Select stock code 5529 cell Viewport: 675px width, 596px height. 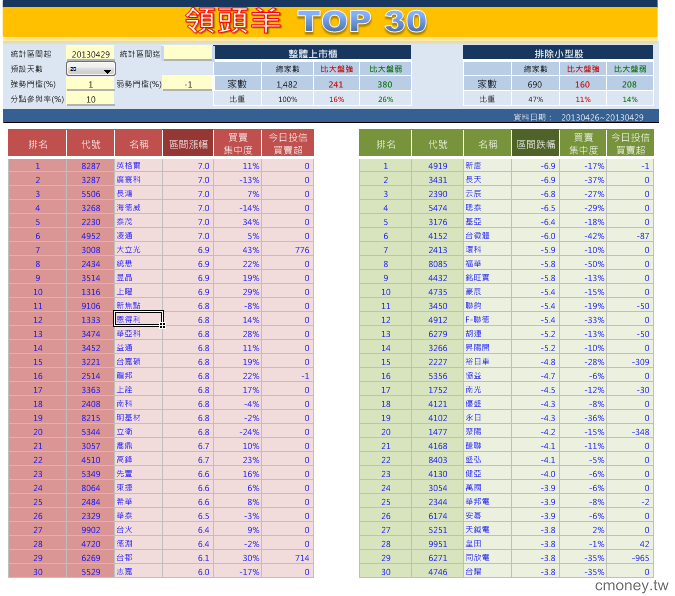coord(90,572)
